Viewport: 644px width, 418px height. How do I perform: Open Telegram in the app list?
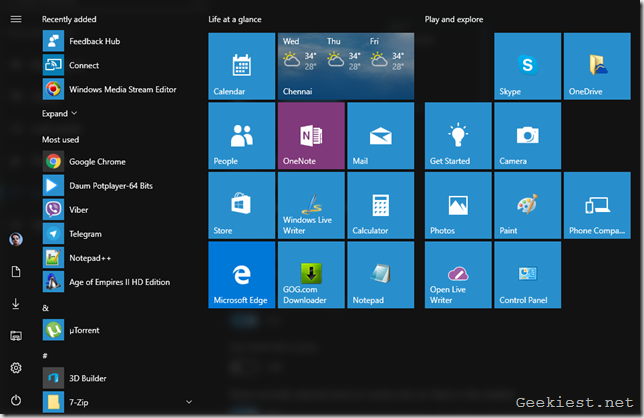click(85, 234)
